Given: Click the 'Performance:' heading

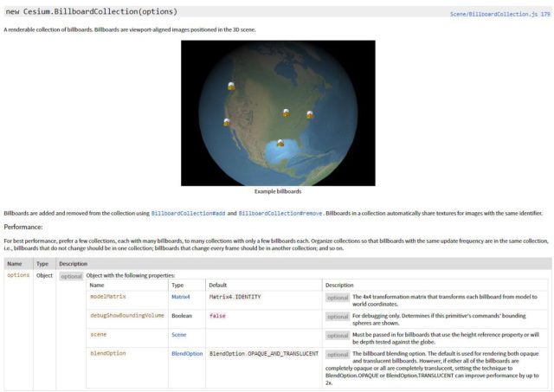Looking at the screenshot, I should click(x=23, y=227).
